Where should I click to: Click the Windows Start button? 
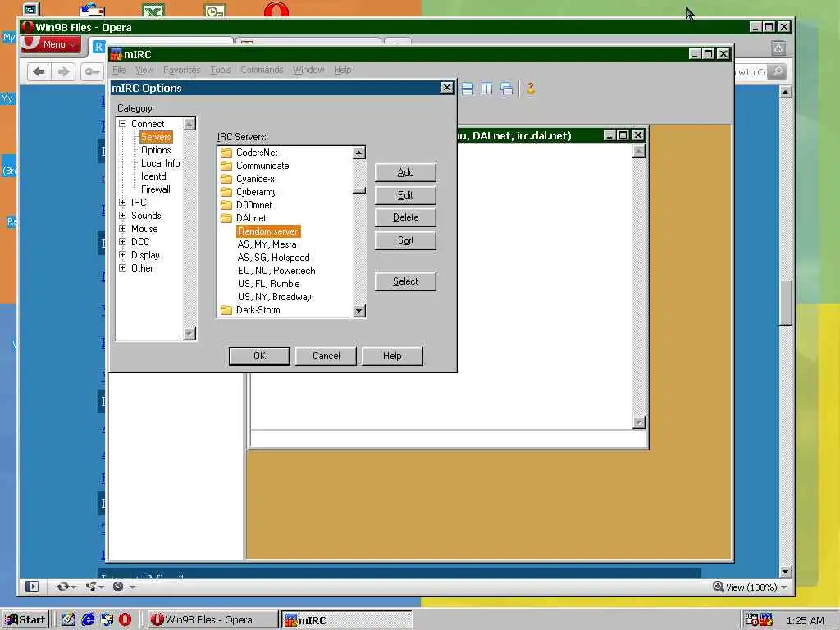click(x=25, y=620)
